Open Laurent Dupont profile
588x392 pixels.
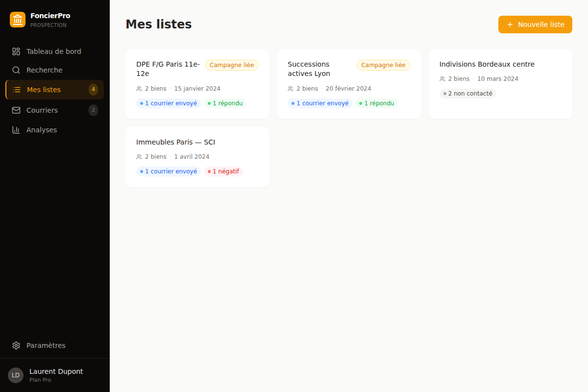click(x=55, y=375)
